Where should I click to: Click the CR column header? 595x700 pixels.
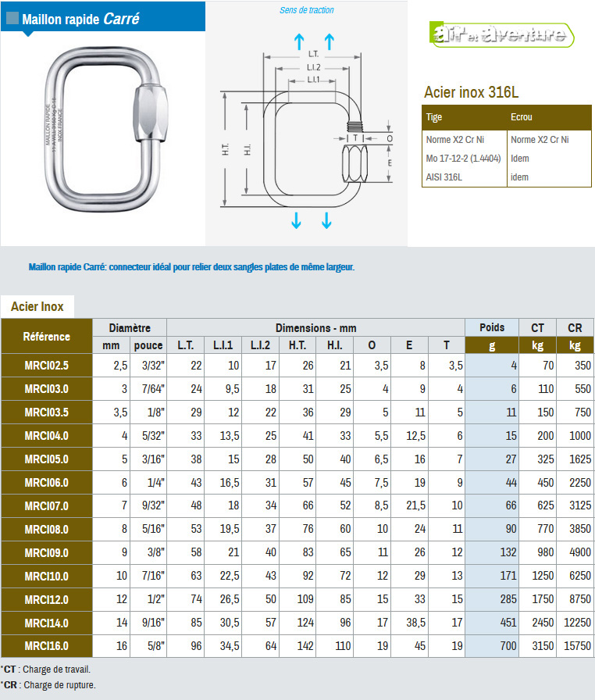(x=575, y=328)
